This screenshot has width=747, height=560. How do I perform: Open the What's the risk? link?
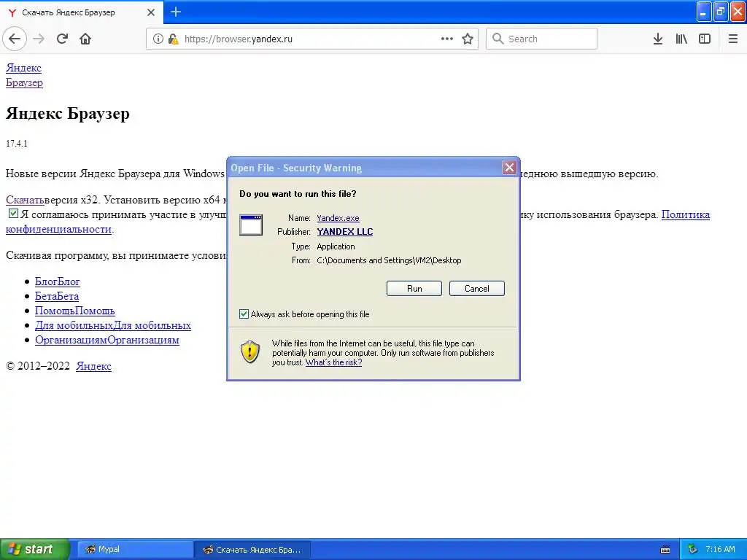[x=333, y=362]
